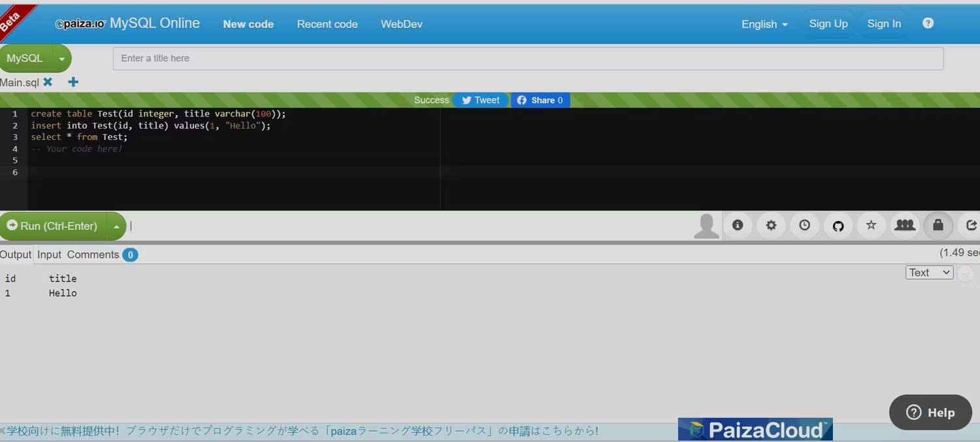The image size is (980, 442).
Task: Open the MySQL language dropdown arrow
Action: point(61,59)
